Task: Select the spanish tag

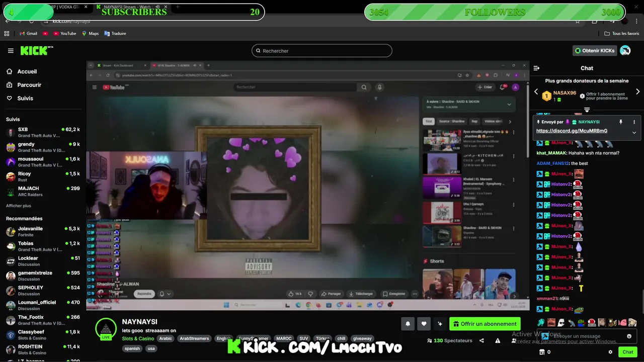Action: click(x=132, y=348)
